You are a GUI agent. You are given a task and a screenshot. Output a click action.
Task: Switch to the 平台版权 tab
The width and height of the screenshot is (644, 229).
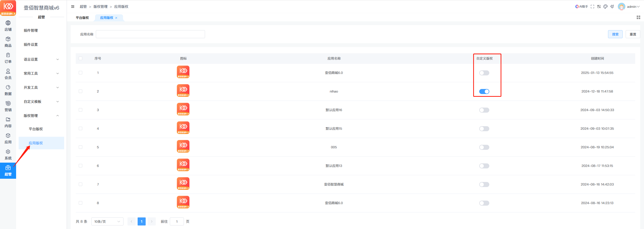82,18
